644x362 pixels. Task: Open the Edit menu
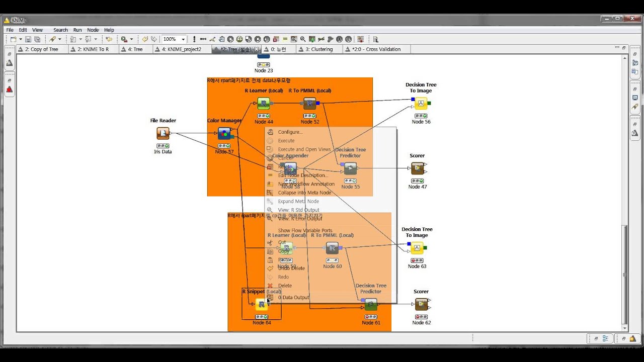[23, 30]
